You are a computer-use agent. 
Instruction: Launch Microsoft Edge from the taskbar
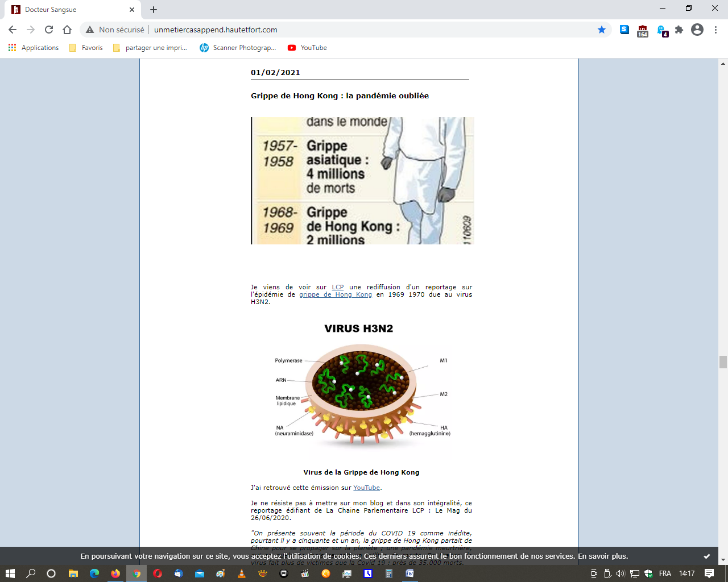point(94,573)
